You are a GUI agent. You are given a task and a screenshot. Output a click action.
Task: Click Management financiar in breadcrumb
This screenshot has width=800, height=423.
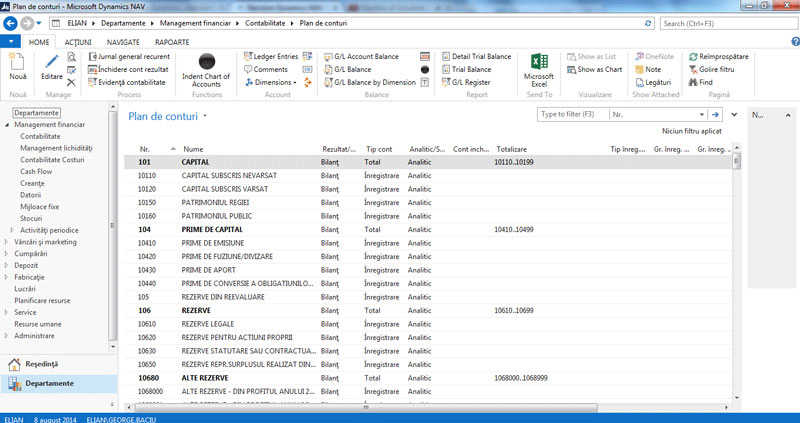[195, 23]
